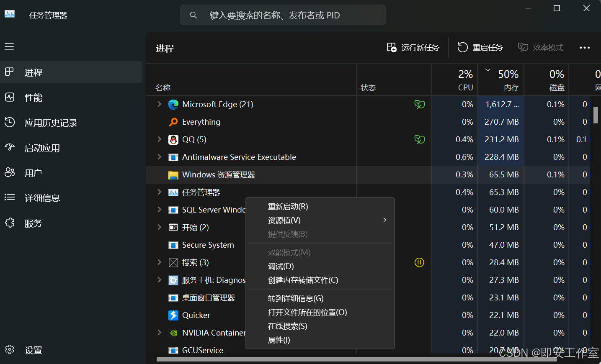Click the NVIDIA Container icon

[x=173, y=333]
